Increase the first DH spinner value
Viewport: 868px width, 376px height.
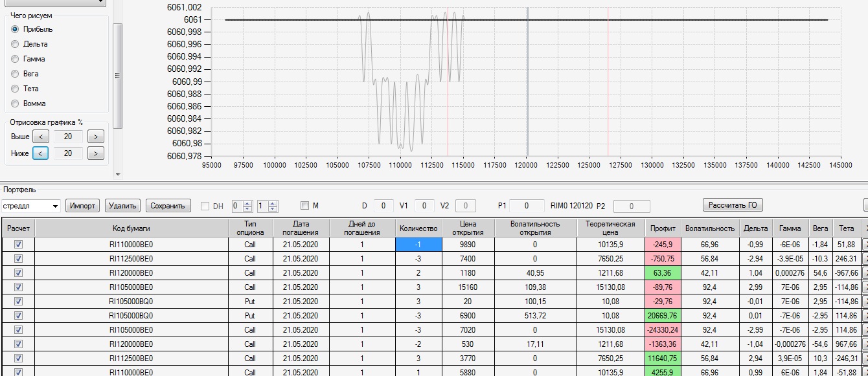point(247,203)
